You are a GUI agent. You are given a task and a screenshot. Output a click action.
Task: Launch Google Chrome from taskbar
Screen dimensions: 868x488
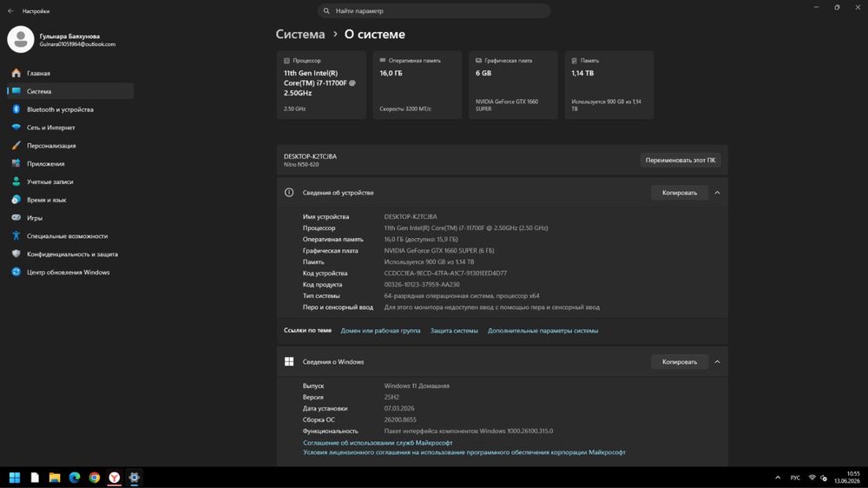95,478
